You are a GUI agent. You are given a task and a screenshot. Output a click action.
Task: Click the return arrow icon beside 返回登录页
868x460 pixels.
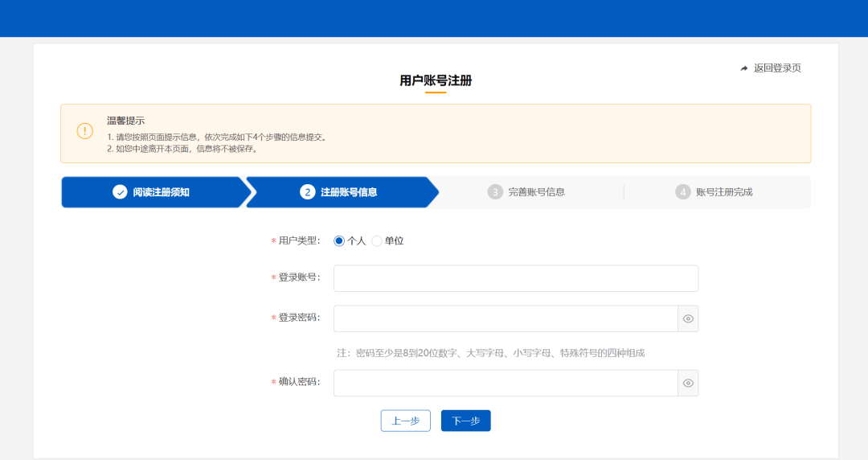click(744, 68)
